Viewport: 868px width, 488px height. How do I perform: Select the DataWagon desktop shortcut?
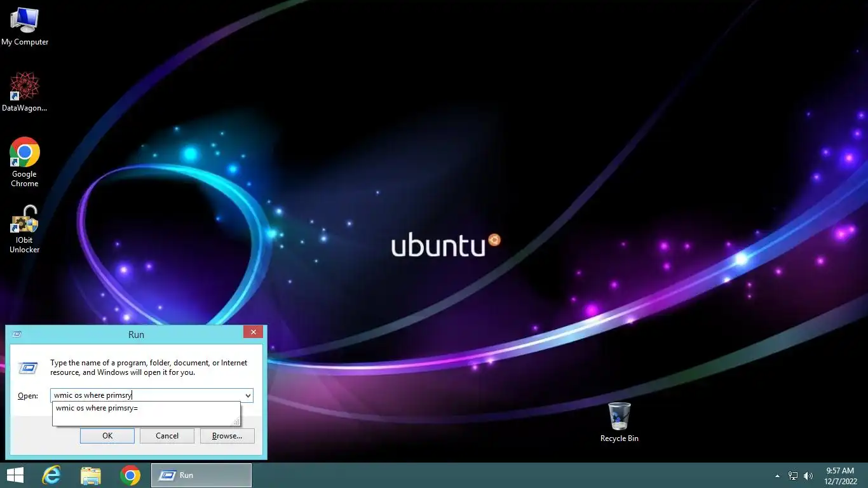tap(25, 92)
